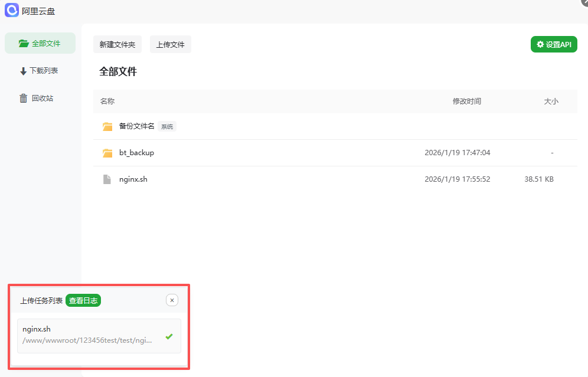Open the bt_backup folder icon

tap(107, 152)
